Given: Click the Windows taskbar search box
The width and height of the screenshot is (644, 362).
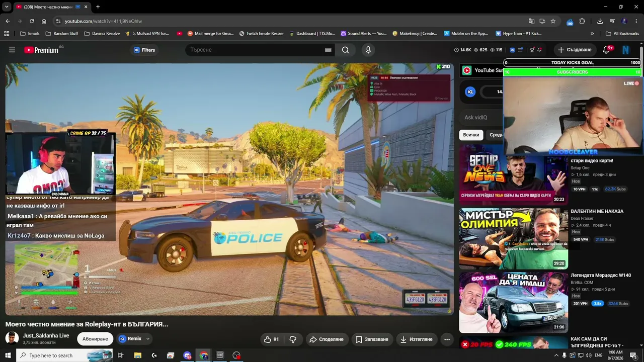Looking at the screenshot, I should click(x=65, y=355).
